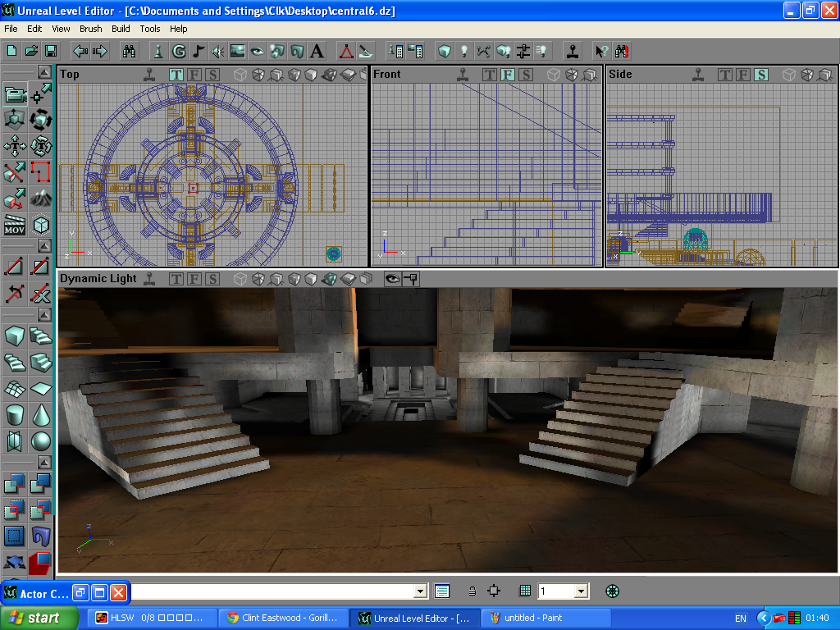
Task: Collapse the brush builders section
Action: point(45,314)
